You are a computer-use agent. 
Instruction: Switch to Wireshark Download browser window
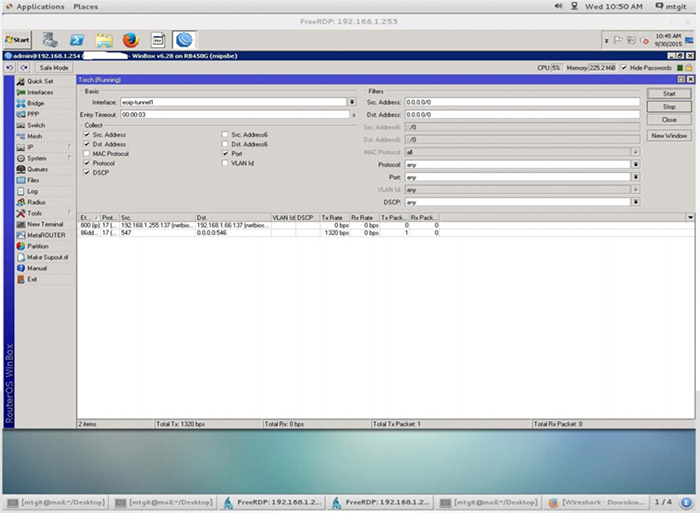pyautogui.click(x=597, y=503)
